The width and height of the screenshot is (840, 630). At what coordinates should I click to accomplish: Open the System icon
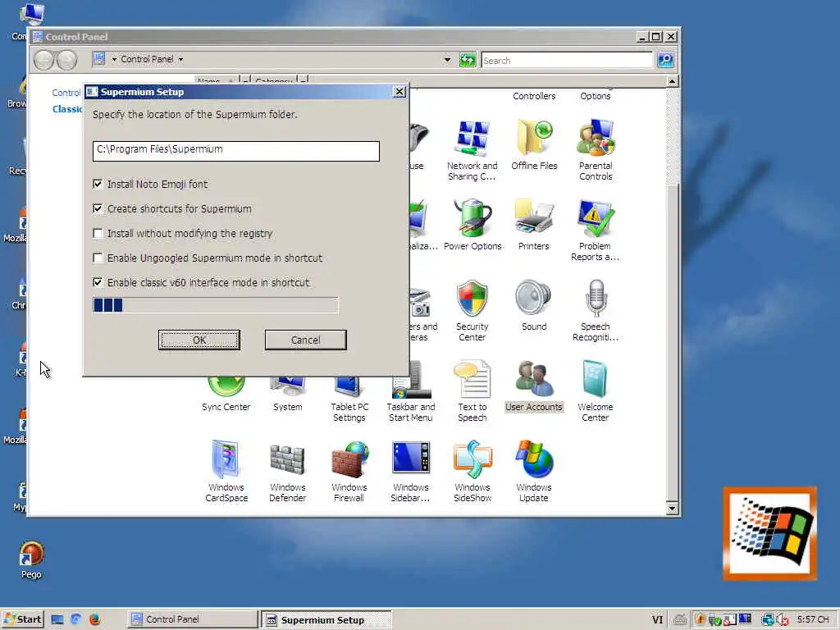(x=288, y=387)
